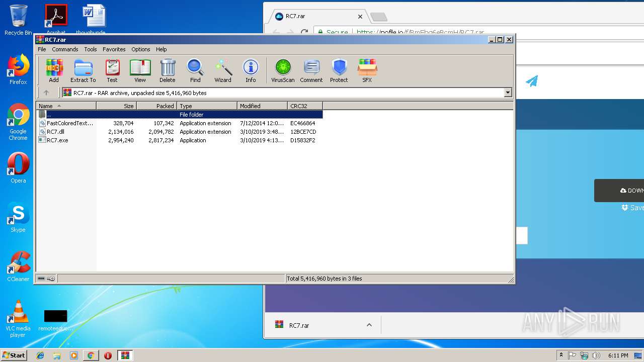Viewport: 644px width, 362px height.
Task: Click the Extract To toolbar icon
Action: pos(83,70)
